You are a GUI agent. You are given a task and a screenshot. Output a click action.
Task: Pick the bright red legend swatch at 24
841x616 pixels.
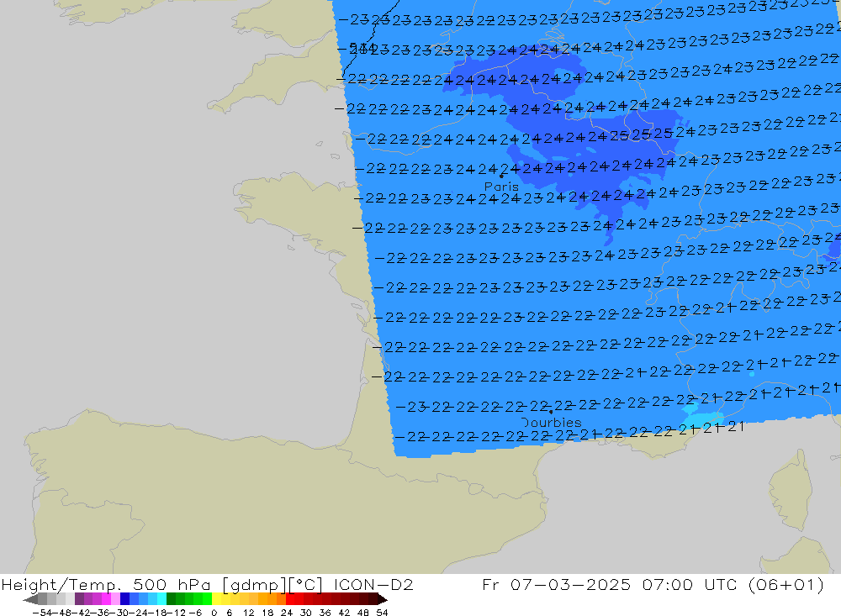point(290,599)
